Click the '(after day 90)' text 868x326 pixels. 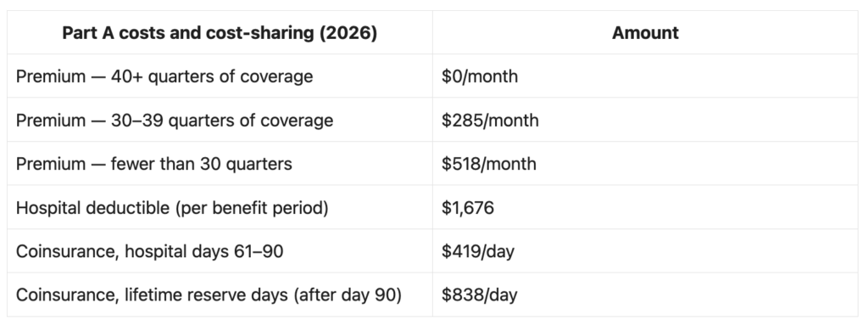[348, 295]
